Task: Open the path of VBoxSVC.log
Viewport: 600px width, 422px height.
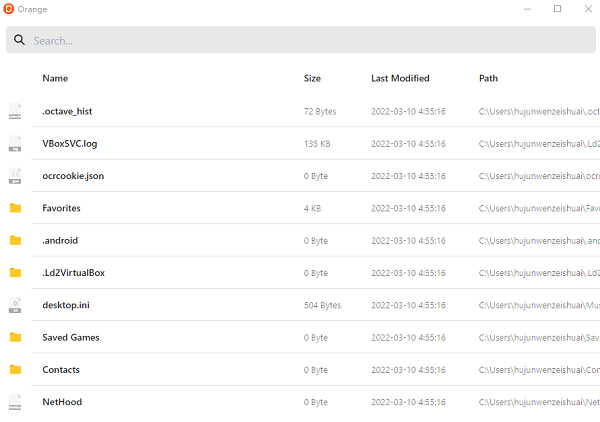Action: (x=538, y=144)
